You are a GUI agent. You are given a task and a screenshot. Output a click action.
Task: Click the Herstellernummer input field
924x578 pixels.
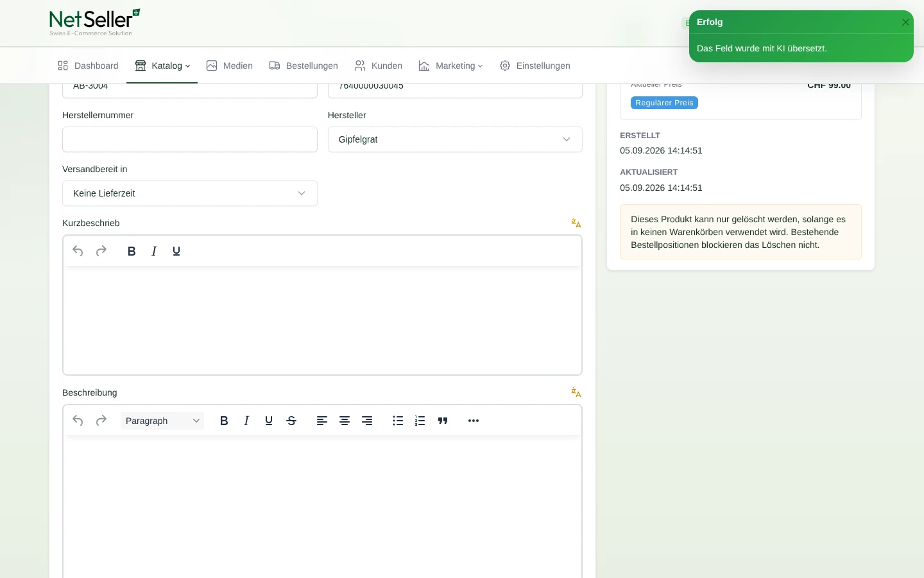pyautogui.click(x=190, y=139)
